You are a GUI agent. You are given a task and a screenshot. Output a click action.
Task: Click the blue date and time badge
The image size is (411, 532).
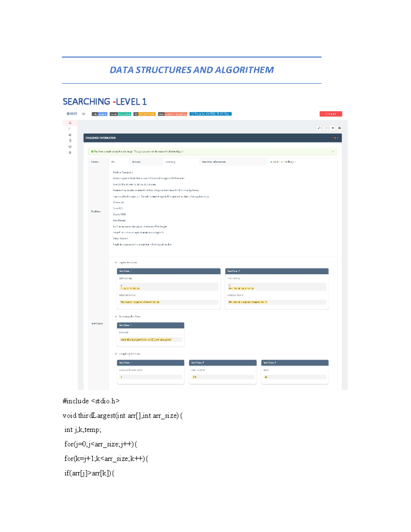point(210,114)
